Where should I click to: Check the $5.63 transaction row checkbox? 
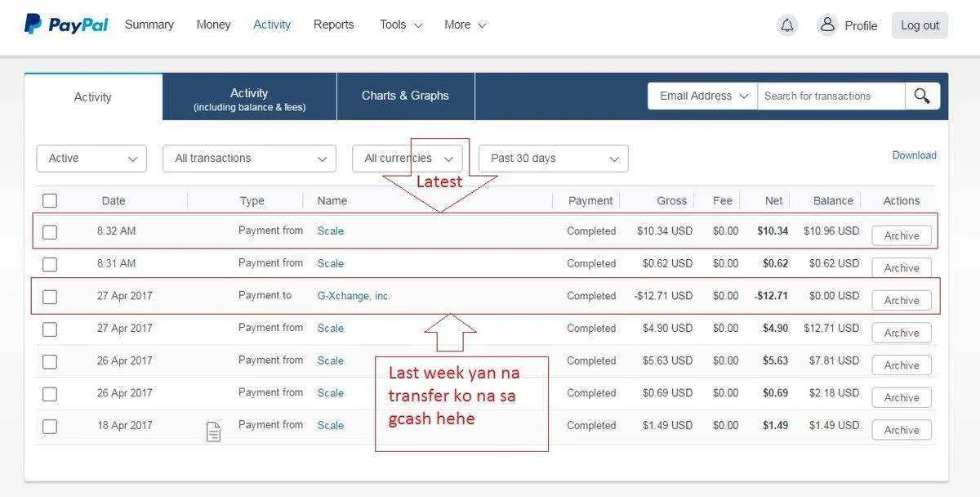[x=50, y=361]
